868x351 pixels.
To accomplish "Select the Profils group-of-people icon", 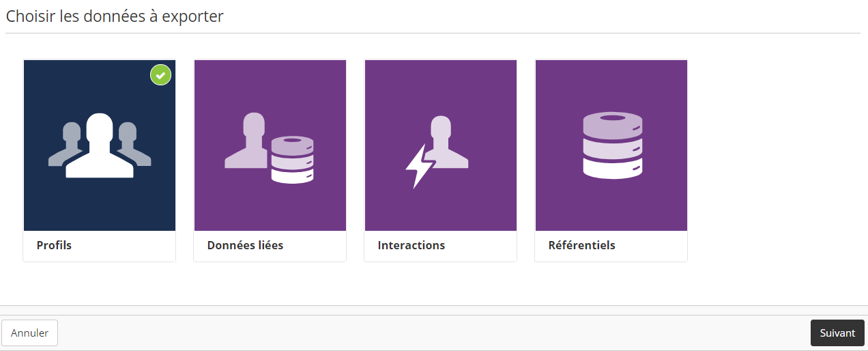I will (x=100, y=145).
